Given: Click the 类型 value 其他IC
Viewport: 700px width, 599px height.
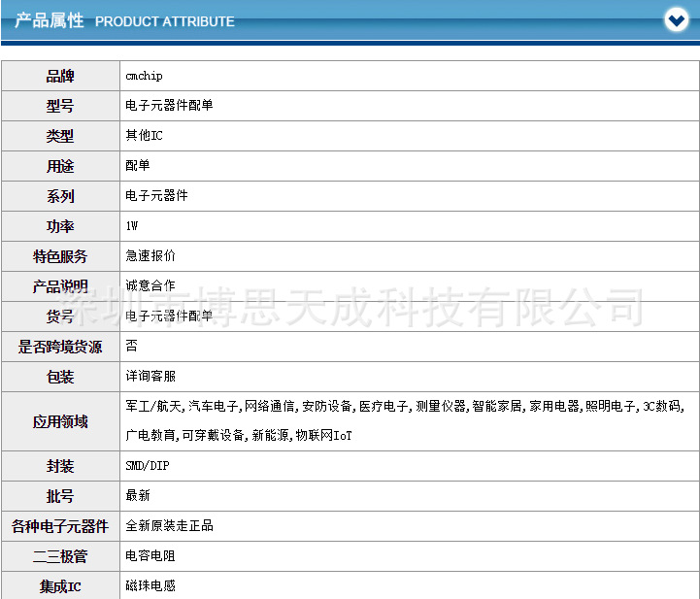Looking at the screenshot, I should pyautogui.click(x=144, y=135).
